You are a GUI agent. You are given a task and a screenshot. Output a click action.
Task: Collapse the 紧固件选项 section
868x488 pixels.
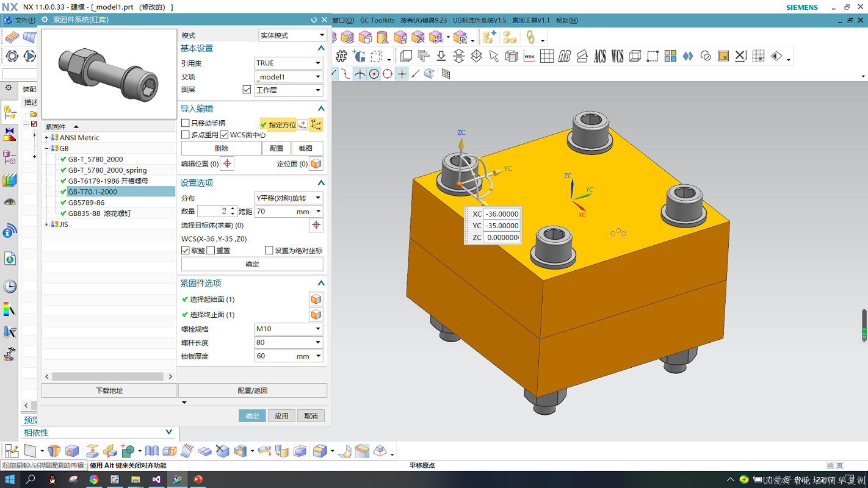tap(321, 283)
